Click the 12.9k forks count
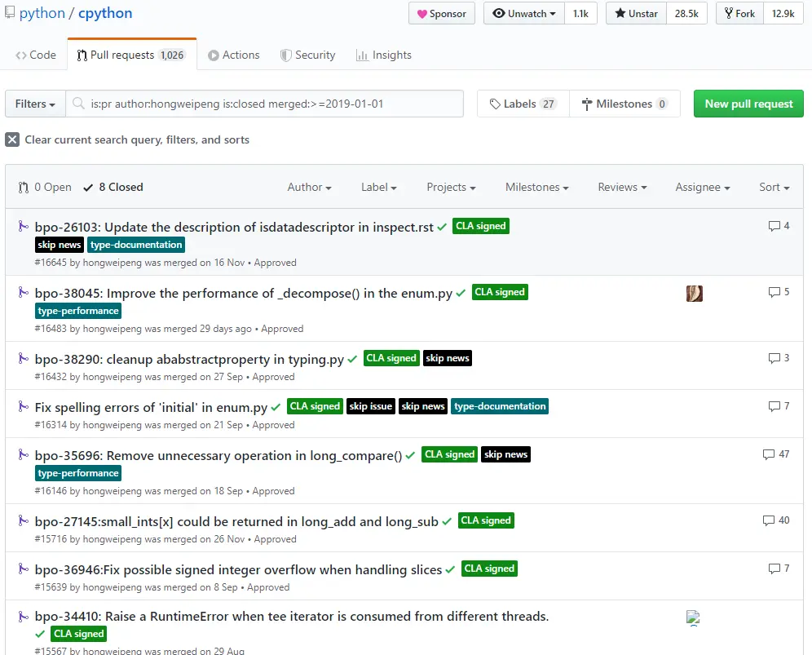Image resolution: width=812 pixels, height=655 pixels. pos(783,14)
